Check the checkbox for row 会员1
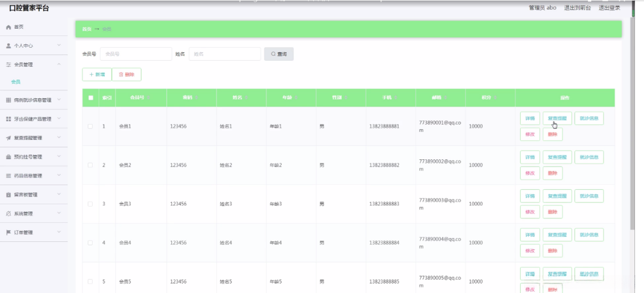 pos(90,126)
